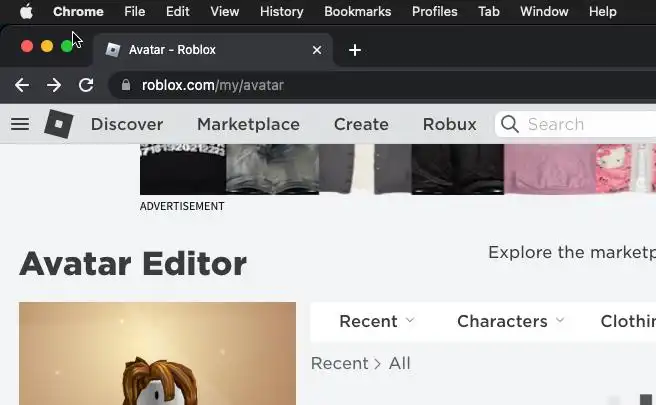Open the Explore the marketplace link
Screen dimensions: 656x405
coord(572,253)
